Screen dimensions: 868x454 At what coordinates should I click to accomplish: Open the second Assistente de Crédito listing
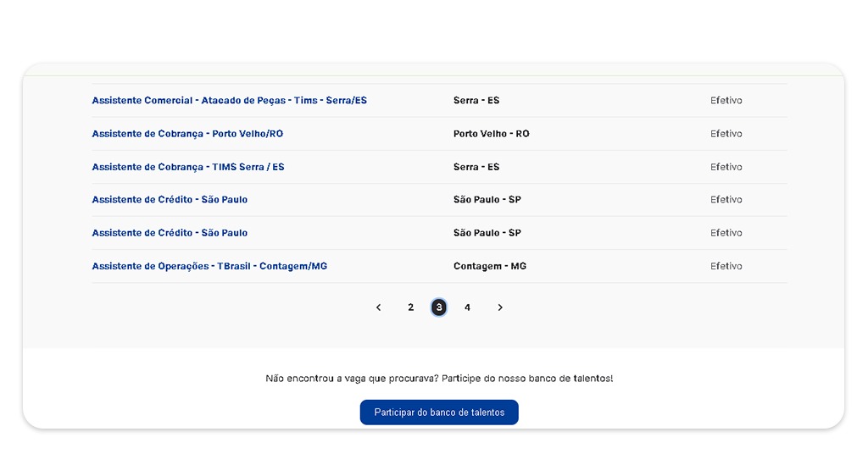click(x=170, y=233)
